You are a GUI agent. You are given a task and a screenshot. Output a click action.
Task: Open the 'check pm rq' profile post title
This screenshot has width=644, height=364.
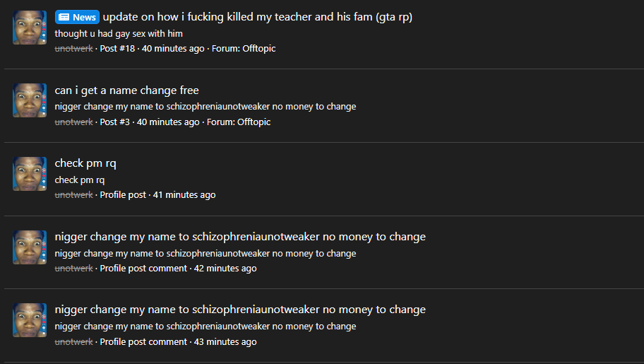pyautogui.click(x=85, y=164)
